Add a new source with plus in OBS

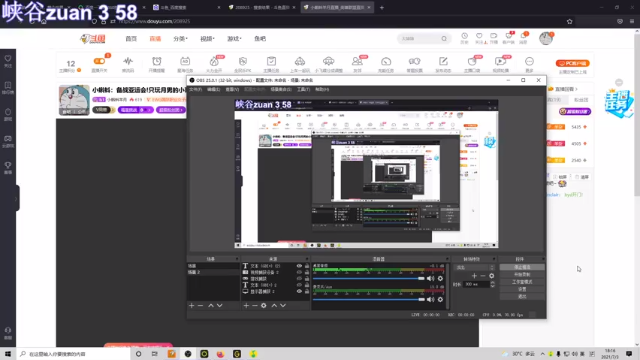point(246,305)
